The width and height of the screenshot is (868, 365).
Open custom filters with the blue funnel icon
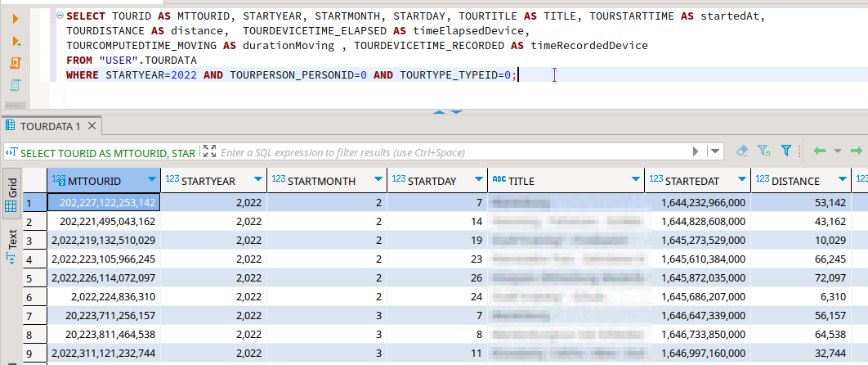pos(786,150)
